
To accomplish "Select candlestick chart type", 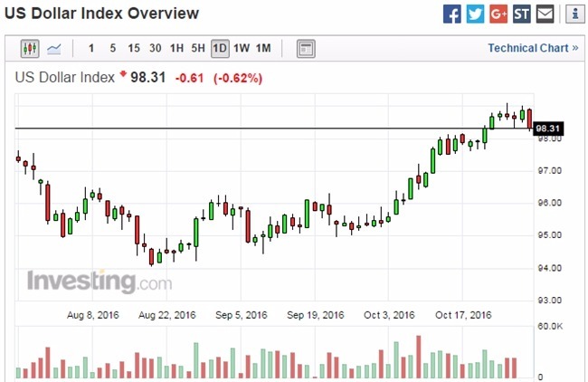I will [x=30, y=48].
